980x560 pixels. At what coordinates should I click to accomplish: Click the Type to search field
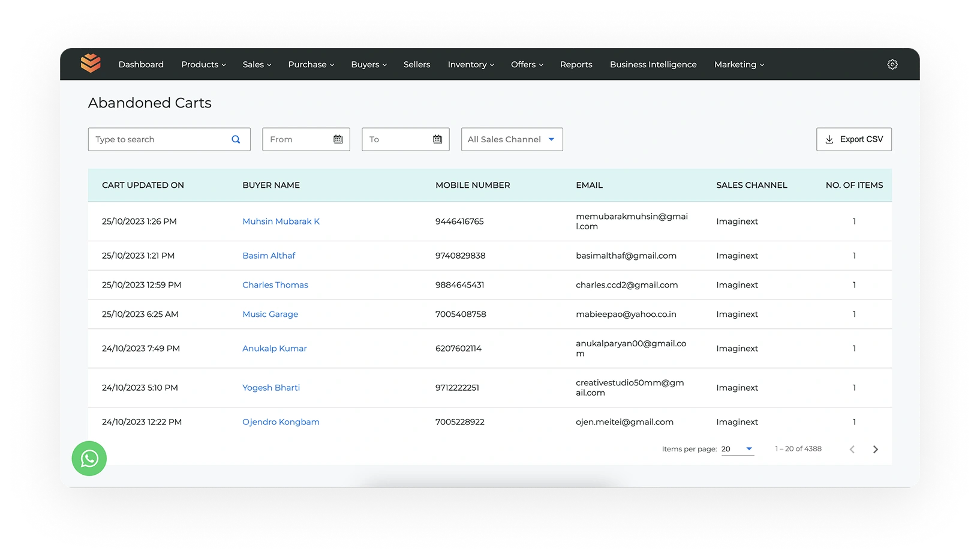[x=169, y=139]
